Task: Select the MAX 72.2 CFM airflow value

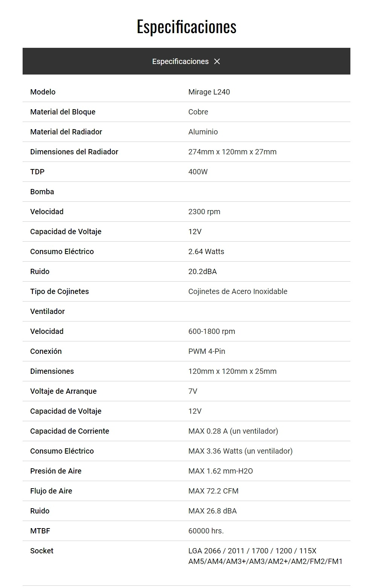Action: 213,491
